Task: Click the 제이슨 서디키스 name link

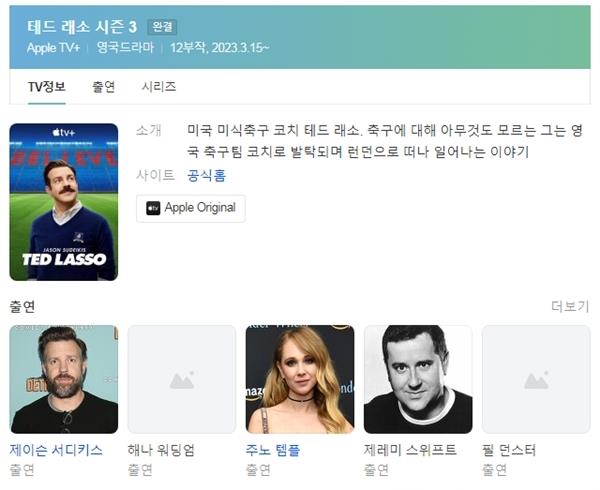Action: (x=56, y=450)
